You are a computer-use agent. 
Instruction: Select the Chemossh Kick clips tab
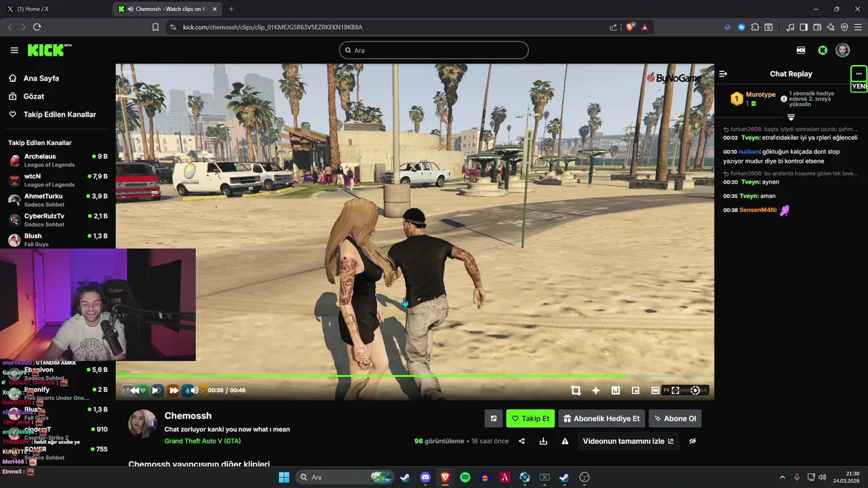[x=167, y=9]
